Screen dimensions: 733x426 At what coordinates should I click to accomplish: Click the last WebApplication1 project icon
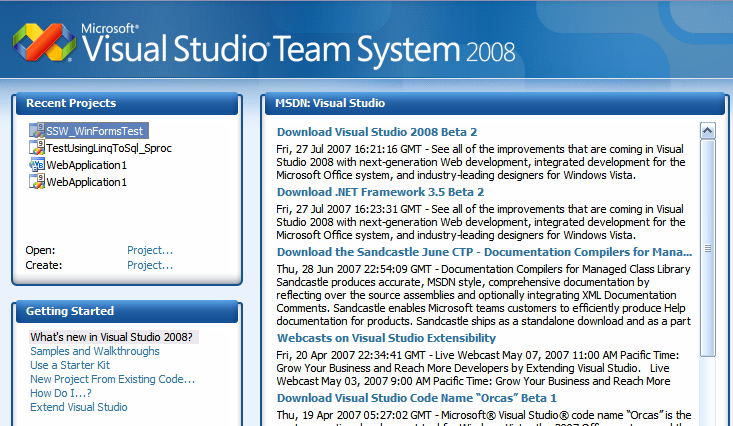pos(37,181)
